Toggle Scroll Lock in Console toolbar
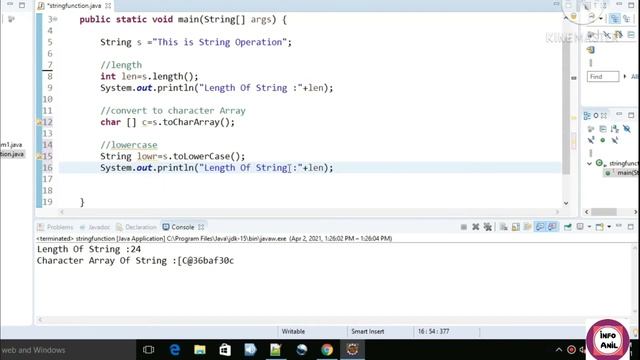 [x=516, y=227]
